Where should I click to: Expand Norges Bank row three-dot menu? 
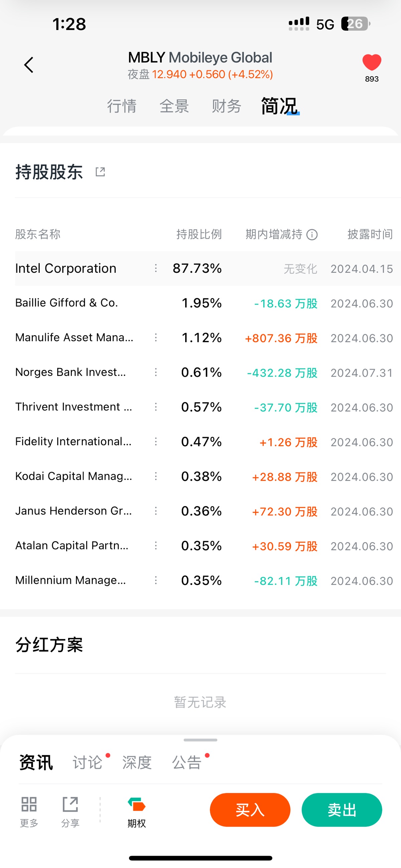click(x=156, y=372)
